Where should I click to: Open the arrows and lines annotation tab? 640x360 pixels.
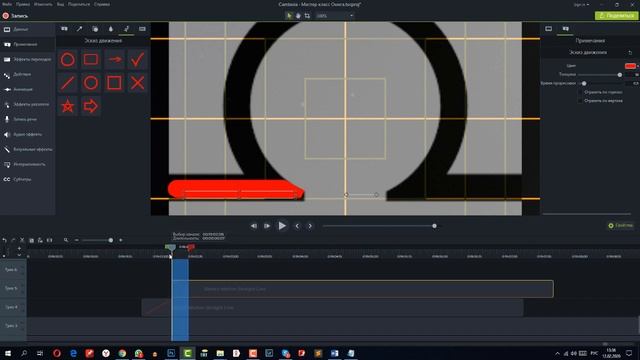[80, 29]
